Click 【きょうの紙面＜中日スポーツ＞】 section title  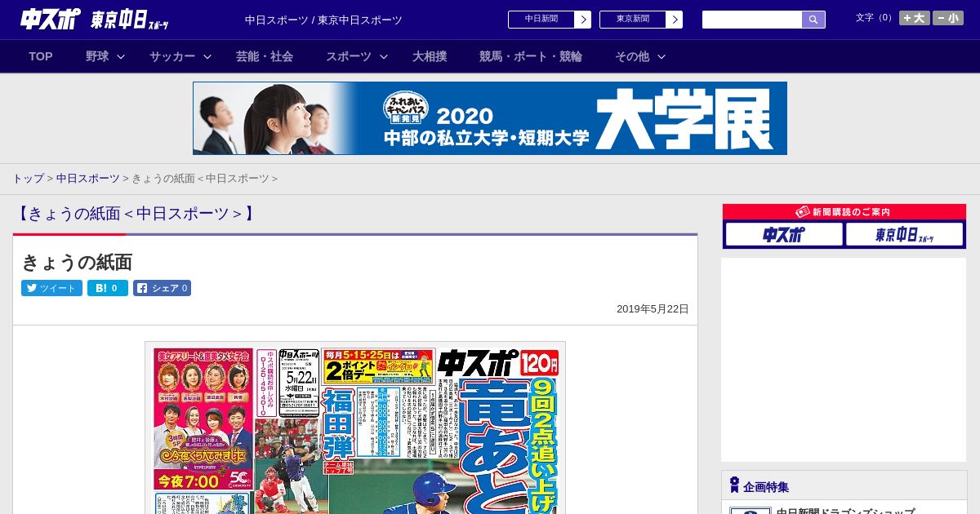(135, 214)
